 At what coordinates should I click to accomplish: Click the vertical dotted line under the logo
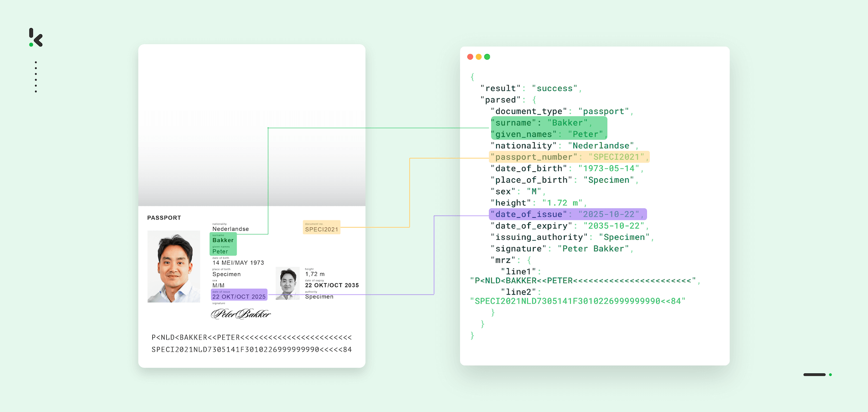click(x=36, y=77)
